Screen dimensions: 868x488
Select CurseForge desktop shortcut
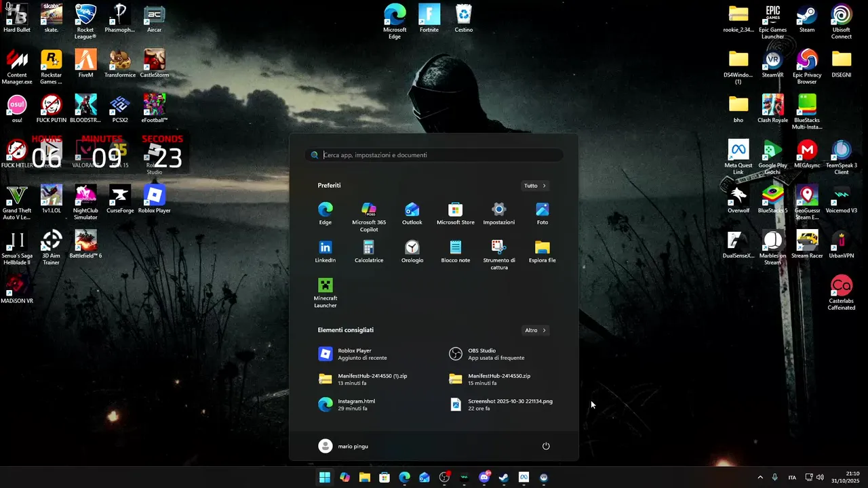tap(120, 199)
